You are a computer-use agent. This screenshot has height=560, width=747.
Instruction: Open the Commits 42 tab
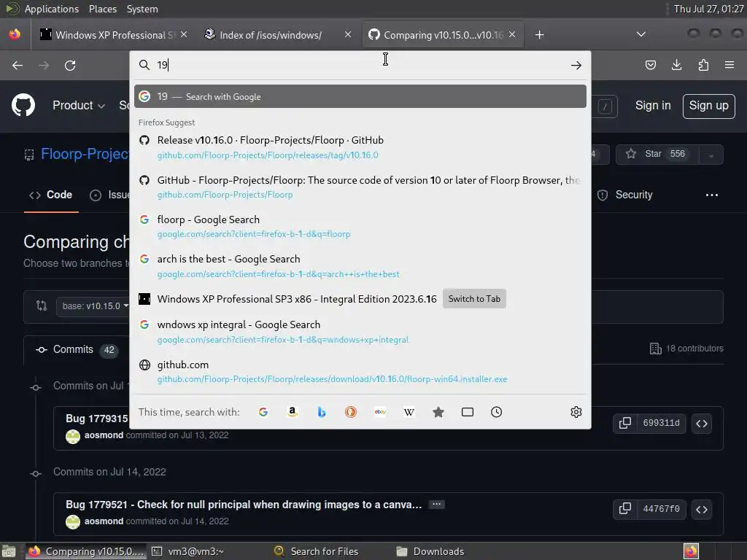[x=76, y=349]
